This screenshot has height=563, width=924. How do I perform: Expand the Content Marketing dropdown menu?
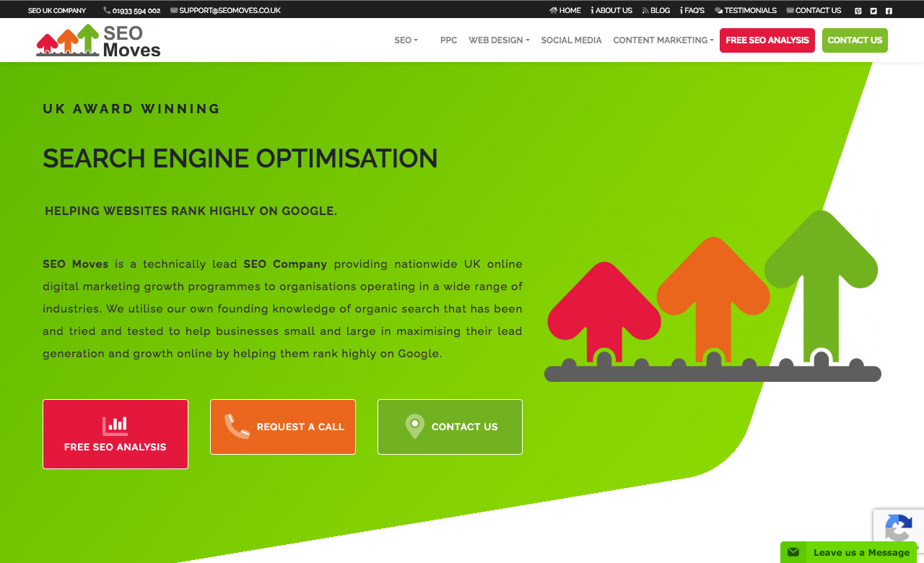point(663,40)
